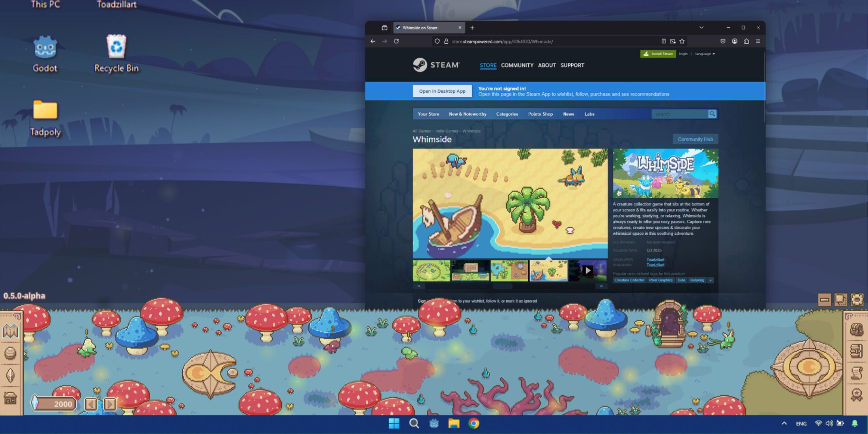Select the first green meadow screenshot thumbnail
The image size is (868, 434).
click(431, 270)
